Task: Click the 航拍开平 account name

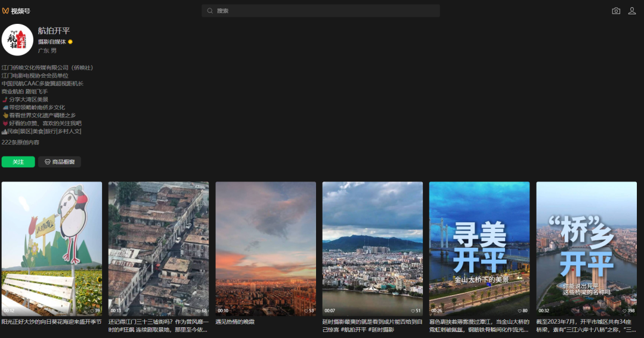Action: point(54,30)
